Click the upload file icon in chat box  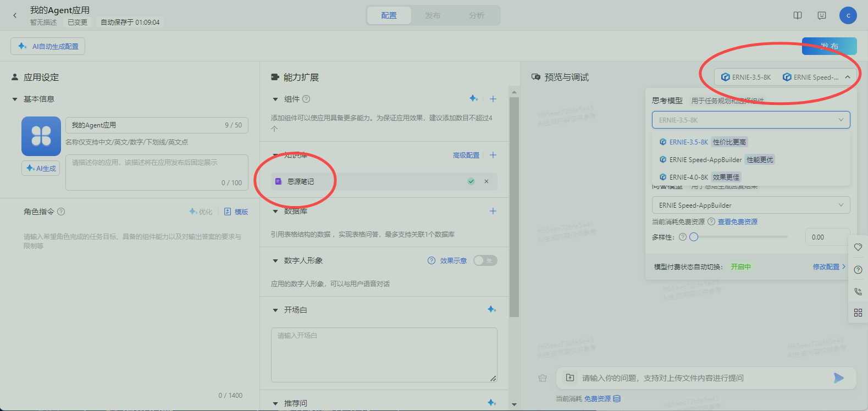coord(570,378)
